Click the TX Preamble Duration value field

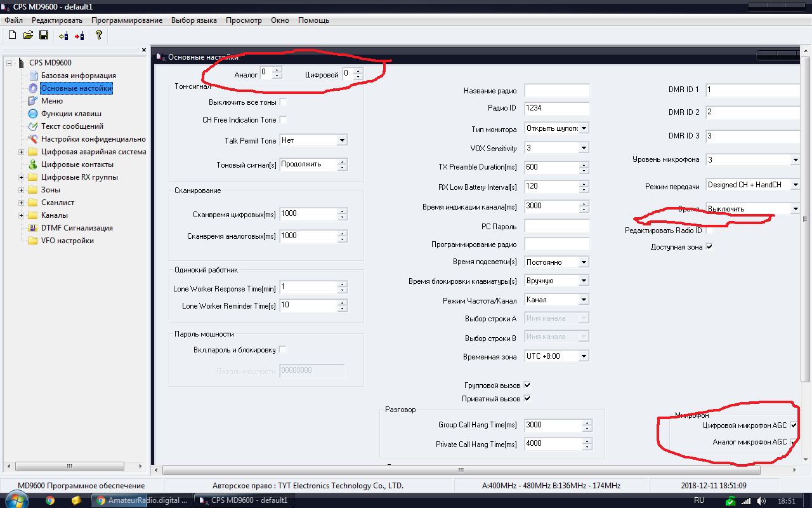pyautogui.click(x=553, y=167)
